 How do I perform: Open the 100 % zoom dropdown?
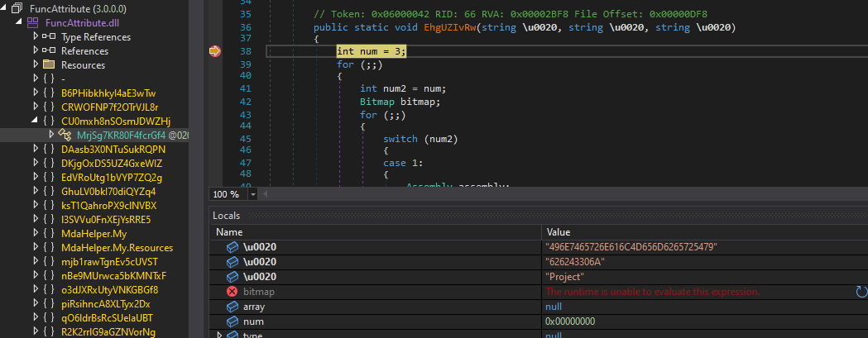point(253,194)
